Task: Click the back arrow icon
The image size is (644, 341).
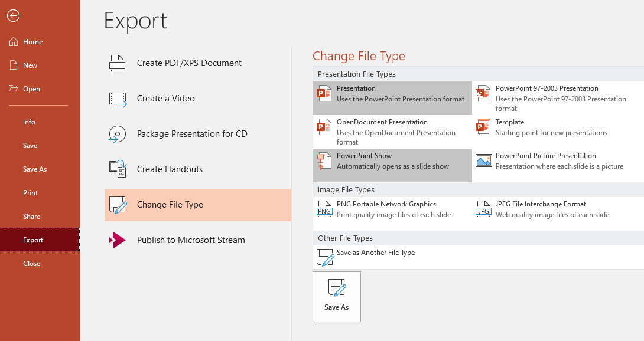Action: point(14,16)
